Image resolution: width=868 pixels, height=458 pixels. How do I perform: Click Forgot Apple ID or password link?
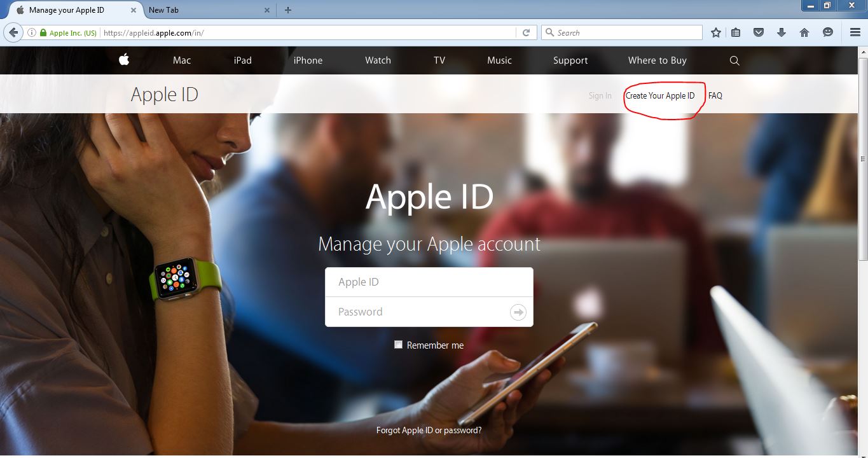429,430
